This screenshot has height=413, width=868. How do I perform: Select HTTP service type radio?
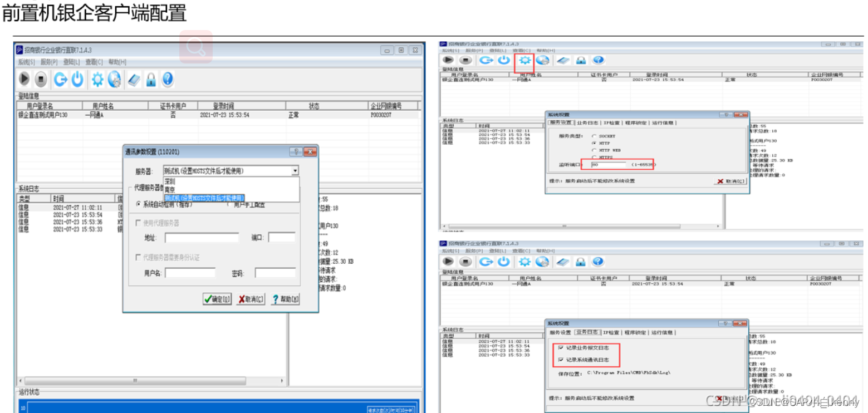coord(594,143)
